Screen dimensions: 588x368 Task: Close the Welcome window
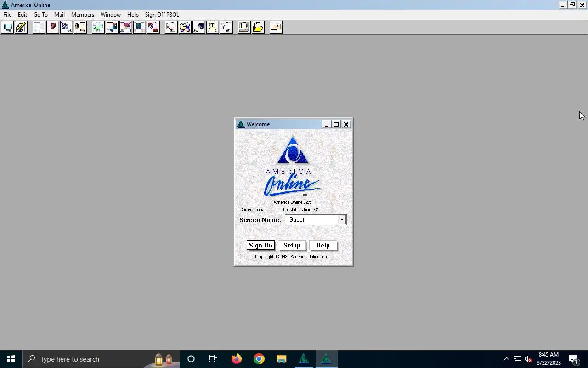coord(346,124)
